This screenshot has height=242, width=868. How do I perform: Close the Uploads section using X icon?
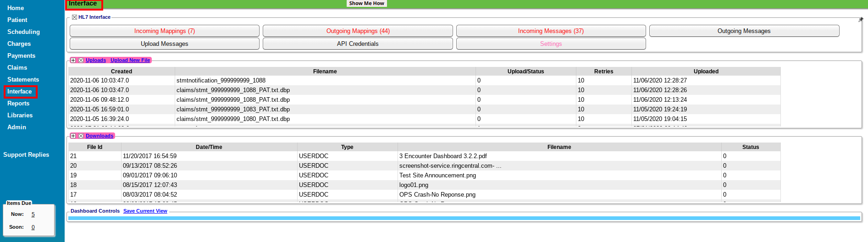click(x=81, y=60)
